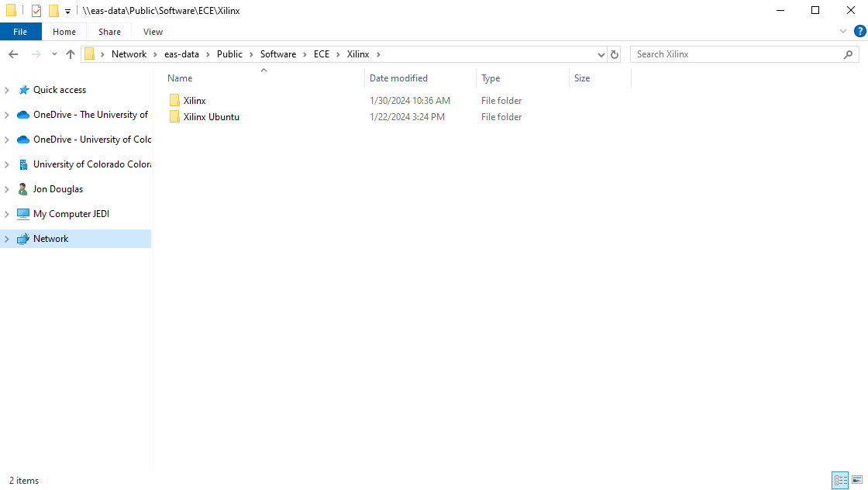Expand the Jon Douglas tree node
This screenshot has height=490, width=868.
click(7, 189)
